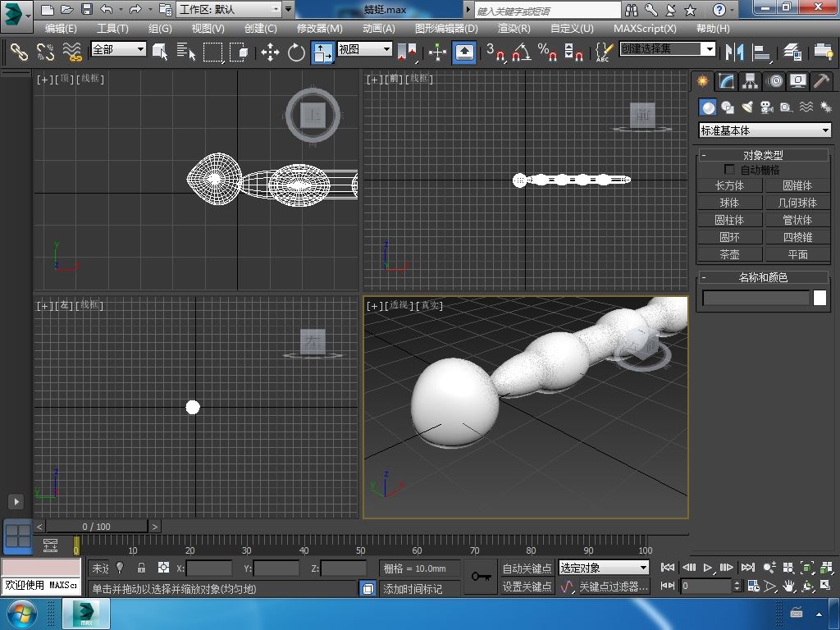Click the 茶壶 button

tap(729, 254)
